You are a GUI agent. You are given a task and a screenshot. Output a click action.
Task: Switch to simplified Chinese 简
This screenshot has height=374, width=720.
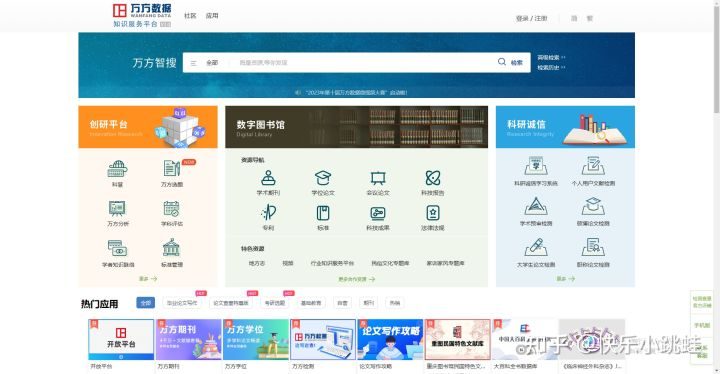574,18
